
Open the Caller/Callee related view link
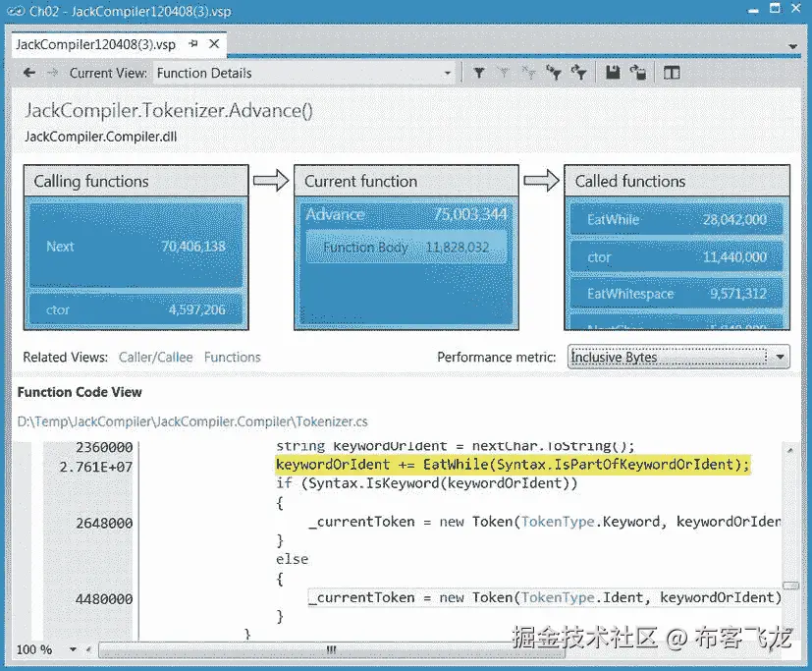(x=155, y=357)
